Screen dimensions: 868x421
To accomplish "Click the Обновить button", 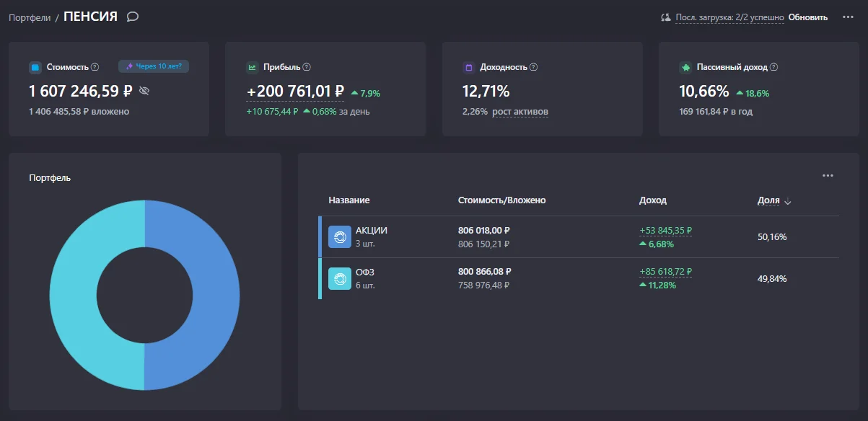I will (808, 17).
